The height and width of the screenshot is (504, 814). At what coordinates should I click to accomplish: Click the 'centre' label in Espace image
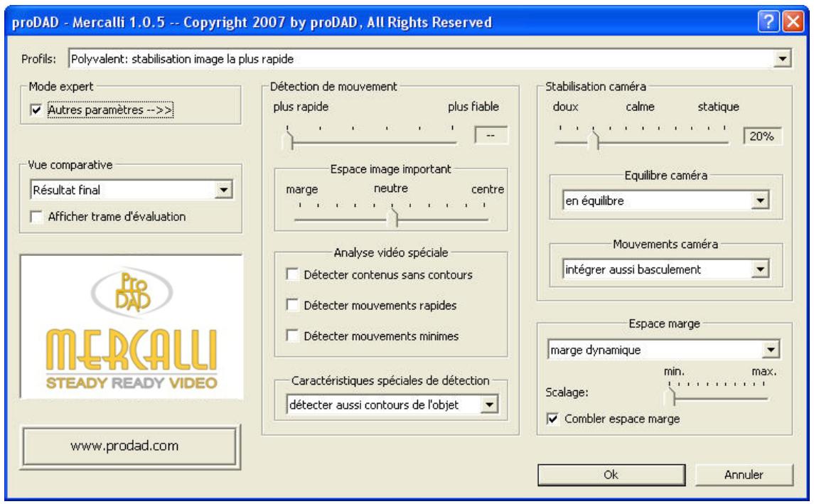488,189
